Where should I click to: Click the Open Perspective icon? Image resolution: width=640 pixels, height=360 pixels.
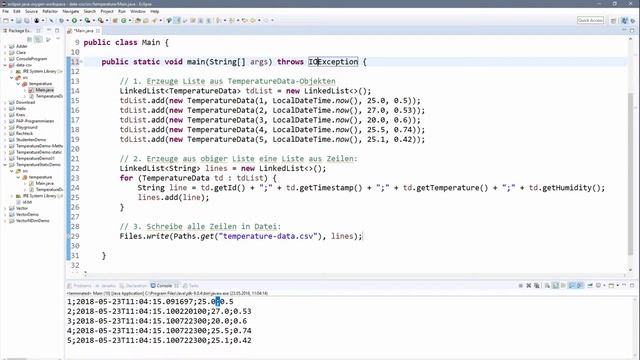(613, 20)
